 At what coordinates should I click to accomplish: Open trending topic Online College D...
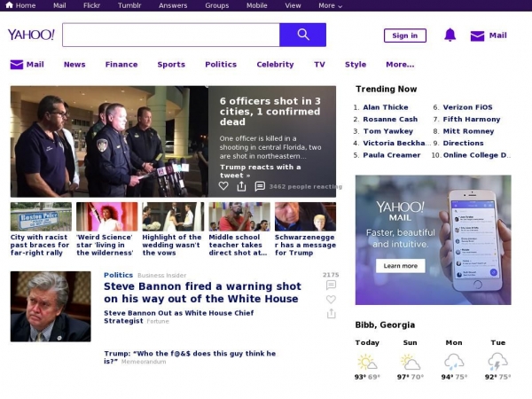pyautogui.click(x=475, y=154)
